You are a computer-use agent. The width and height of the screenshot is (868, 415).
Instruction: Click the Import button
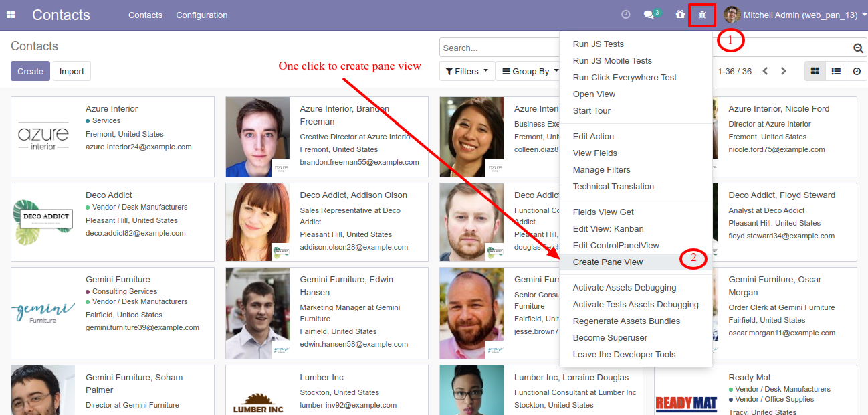(72, 71)
